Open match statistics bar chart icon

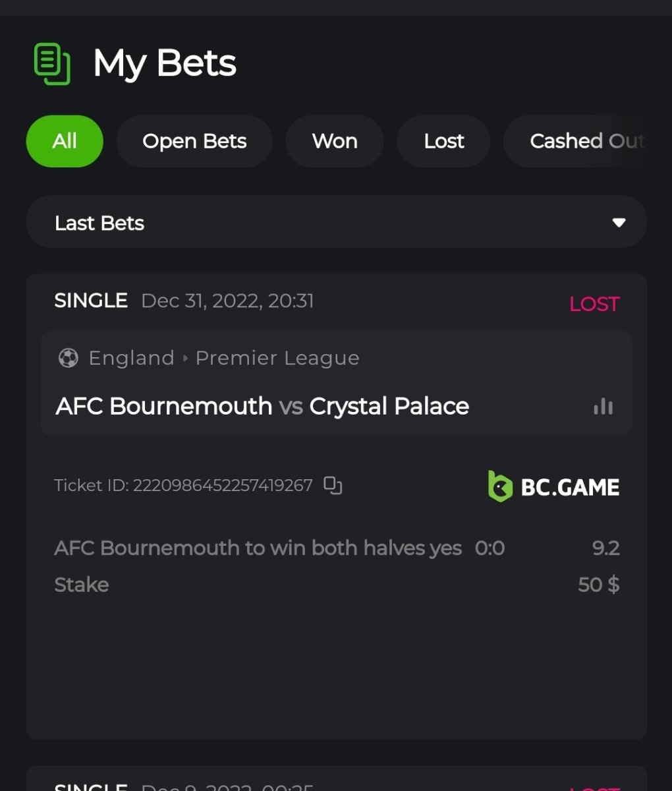pos(603,407)
